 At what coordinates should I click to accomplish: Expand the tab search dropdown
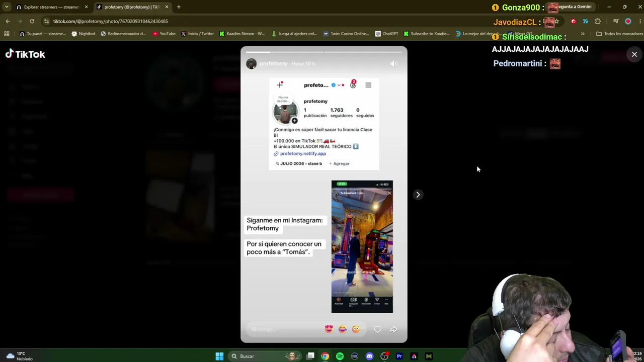tap(7, 7)
